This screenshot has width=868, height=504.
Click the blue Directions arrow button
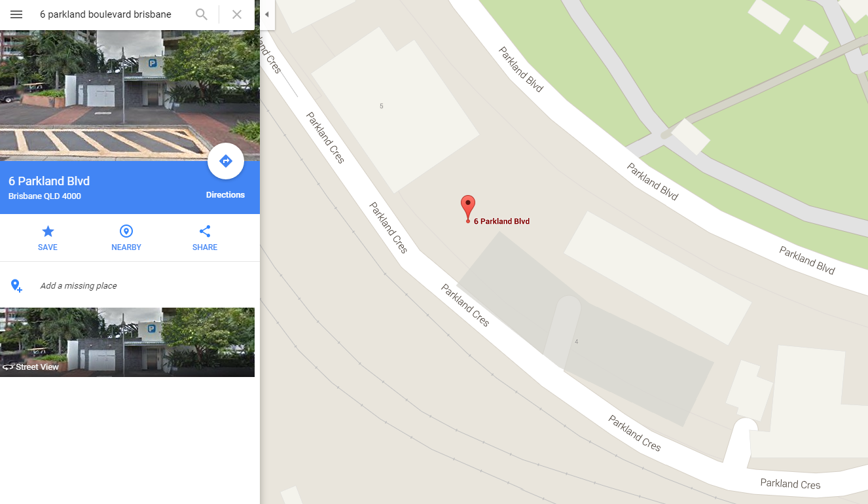click(x=226, y=161)
